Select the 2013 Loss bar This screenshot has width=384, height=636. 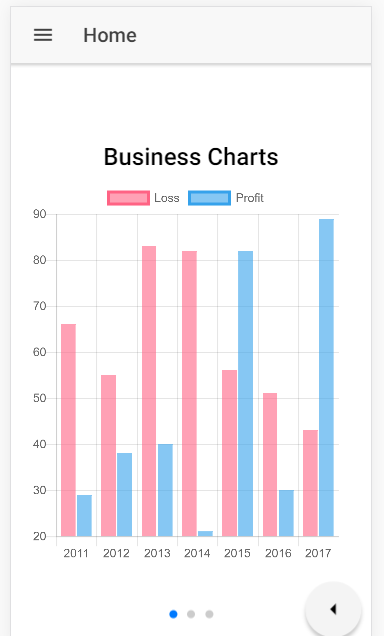tap(149, 391)
